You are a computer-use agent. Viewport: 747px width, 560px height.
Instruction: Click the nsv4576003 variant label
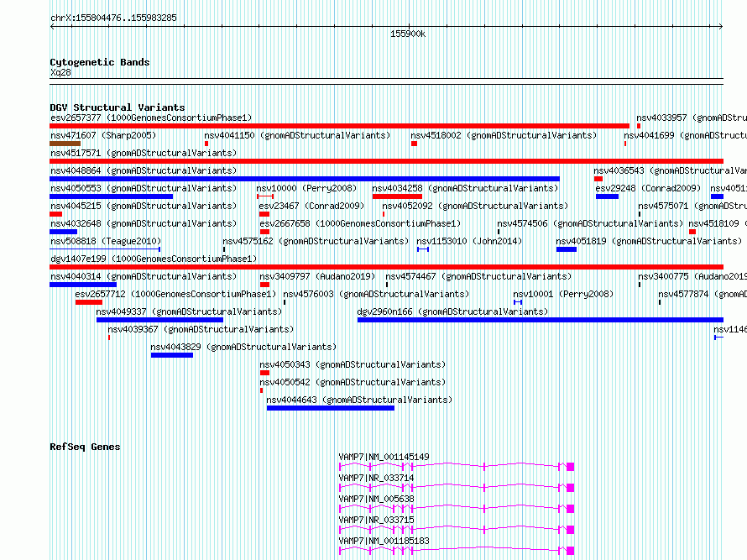tap(376, 294)
